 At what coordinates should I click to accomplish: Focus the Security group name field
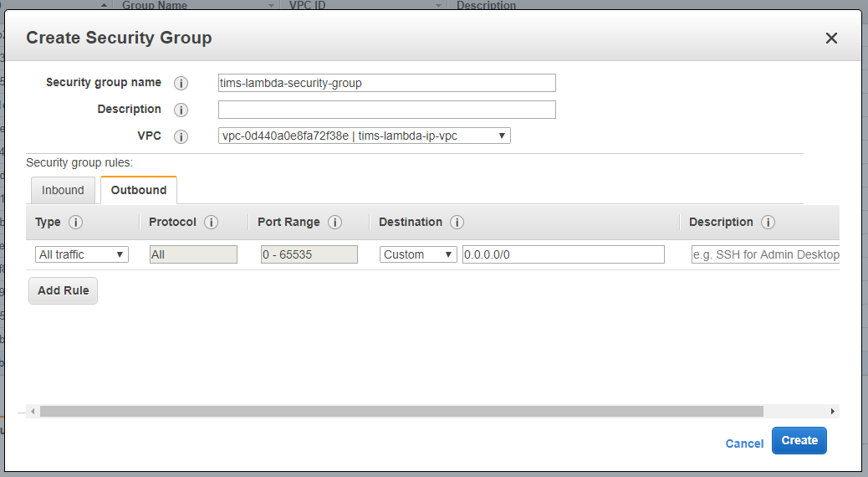(x=387, y=83)
